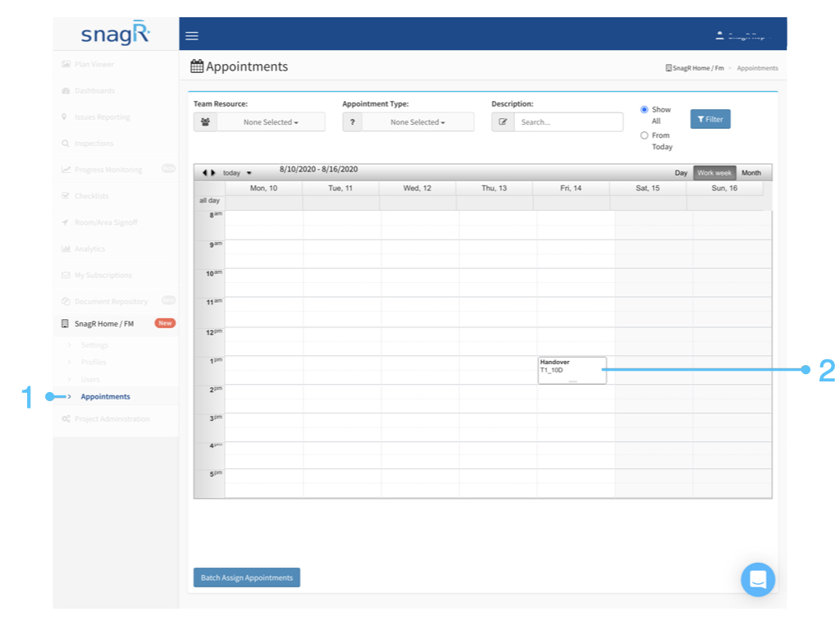Image resolution: width=840 pixels, height=630 pixels.
Task: Open Inspections in the sidebar
Action: click(94, 143)
